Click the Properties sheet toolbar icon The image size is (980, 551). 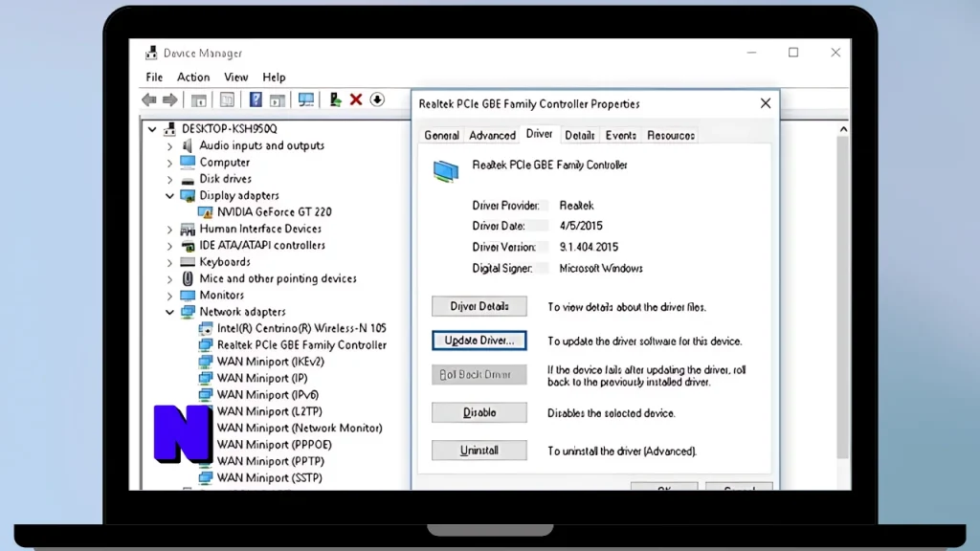pos(227,99)
